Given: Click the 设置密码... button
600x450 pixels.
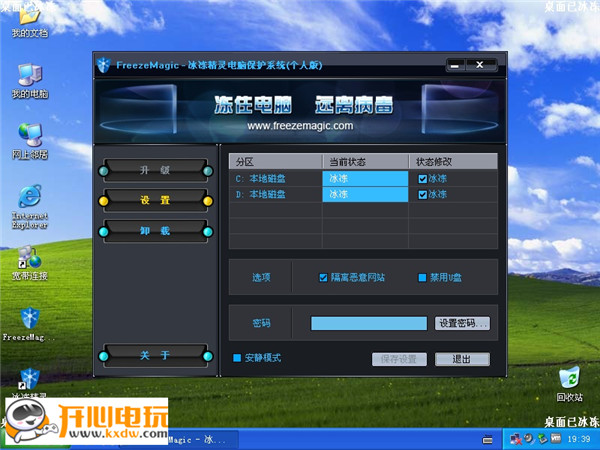Looking at the screenshot, I should pyautogui.click(x=462, y=323).
